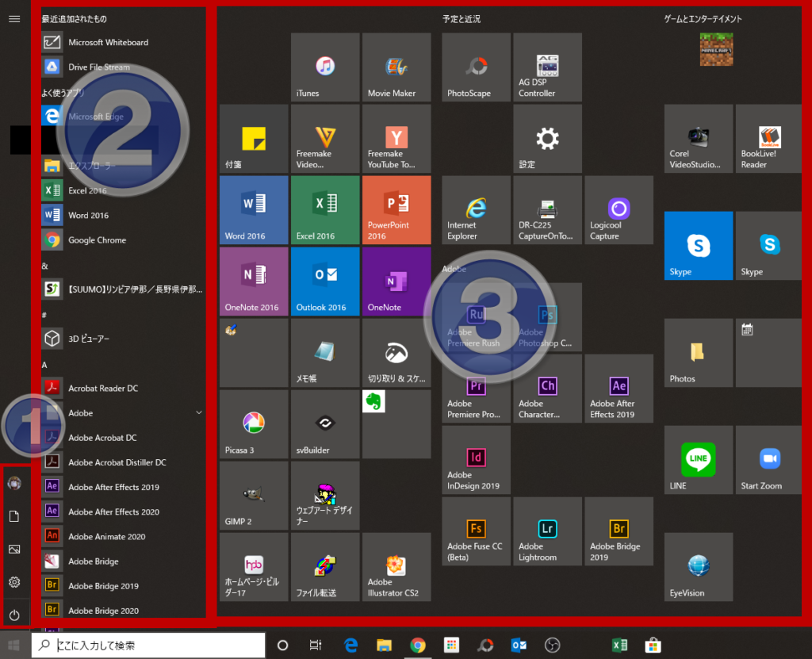The height and width of the screenshot is (659, 812).
Task: Open Snip & Sketch (切り取り) tile
Action: pos(396,353)
